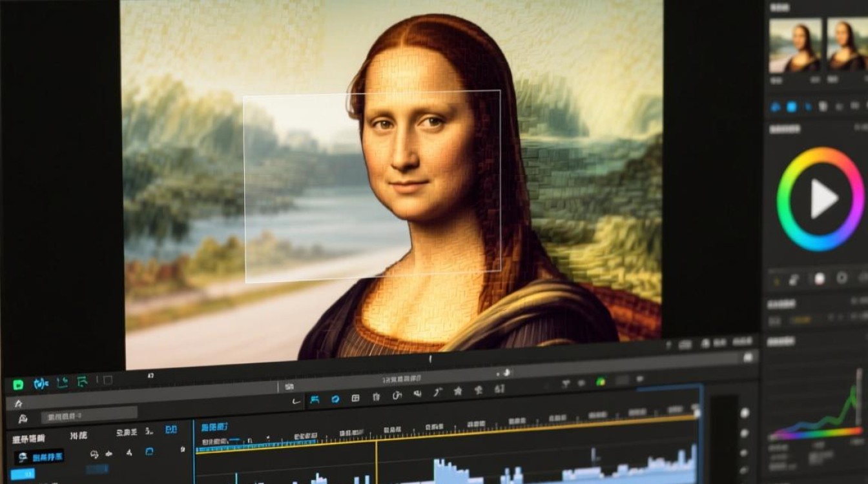
Task: Toggle the blue square icon under thumbnails
Action: [x=791, y=107]
